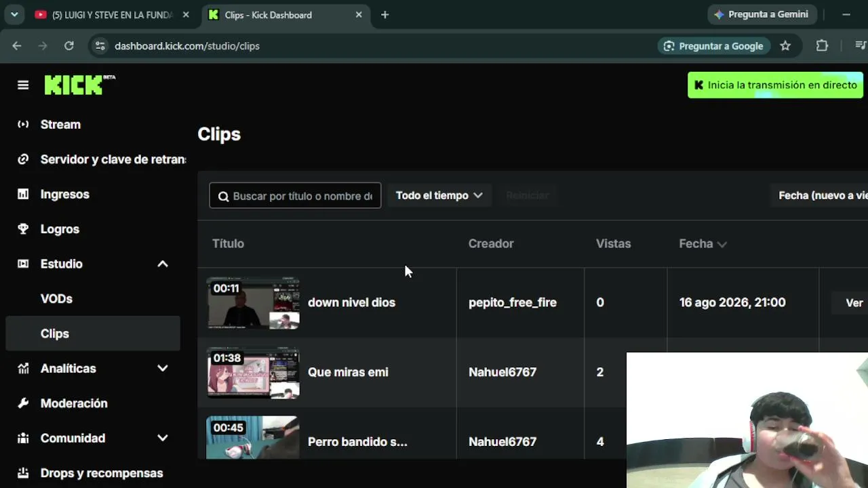
Task: Focus the Buscar por título search field
Action: (295, 196)
